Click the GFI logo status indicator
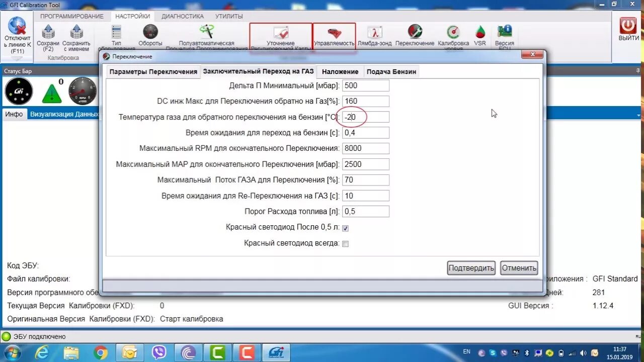This screenshot has height=362, width=644. (19, 92)
